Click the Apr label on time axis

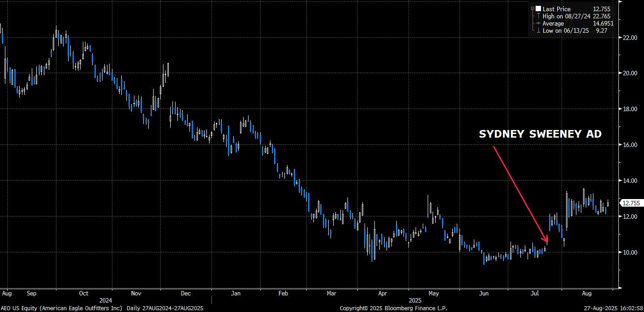(382, 294)
